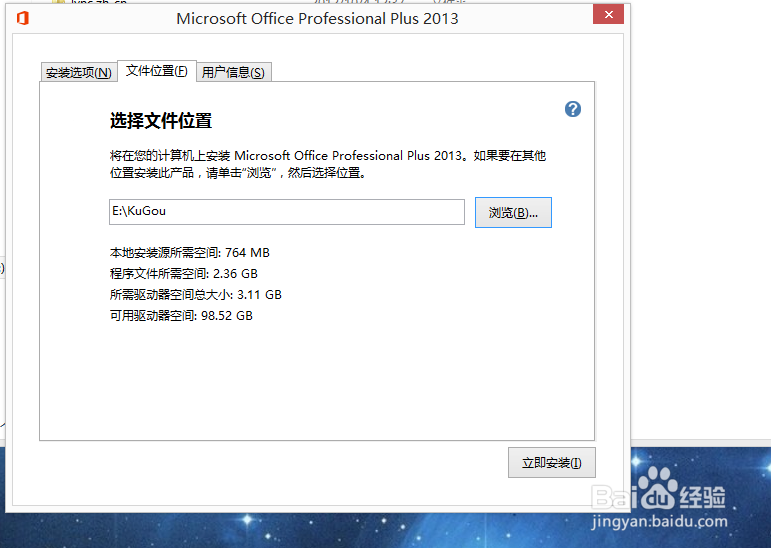
Task: Select the 可用驱动器空间: 98.52 GB line
Action: (181, 316)
